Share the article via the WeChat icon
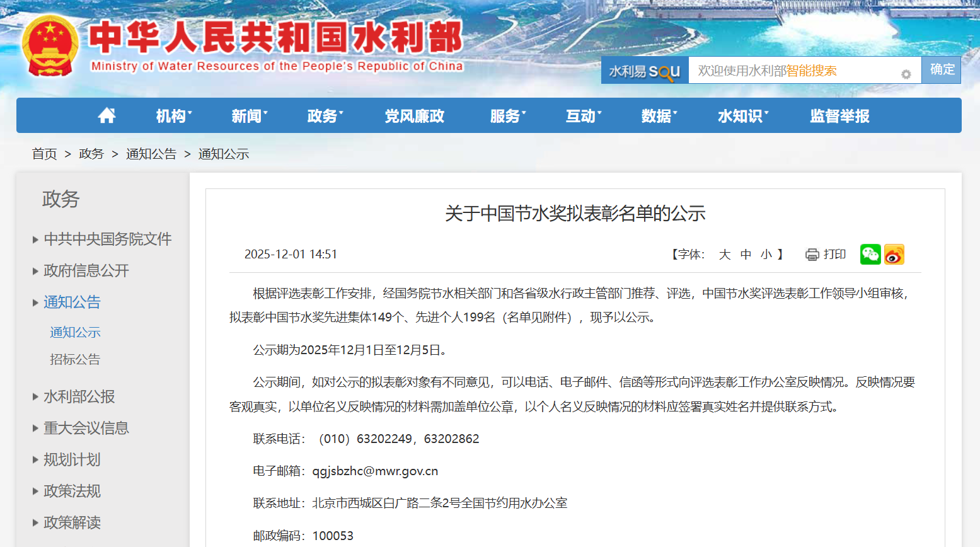 pyautogui.click(x=870, y=254)
